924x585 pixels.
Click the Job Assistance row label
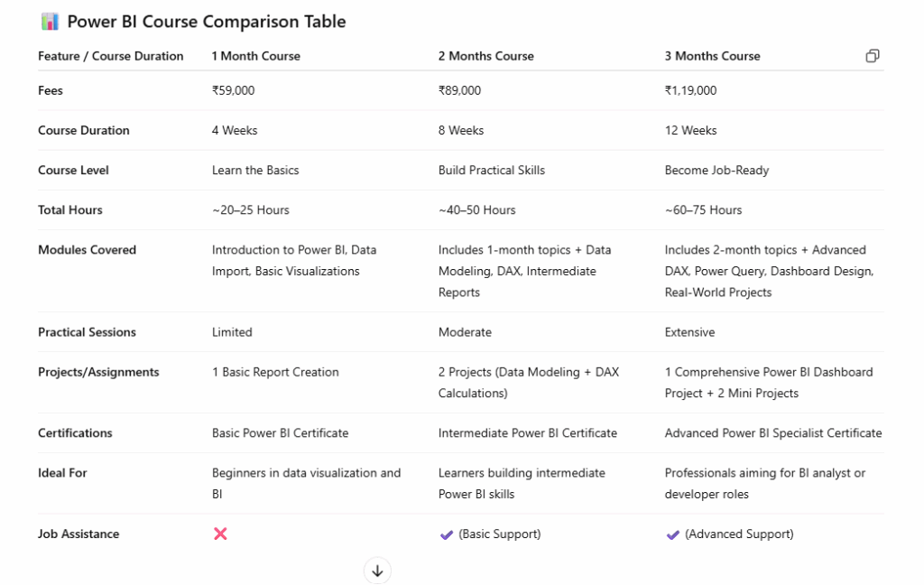click(x=79, y=534)
